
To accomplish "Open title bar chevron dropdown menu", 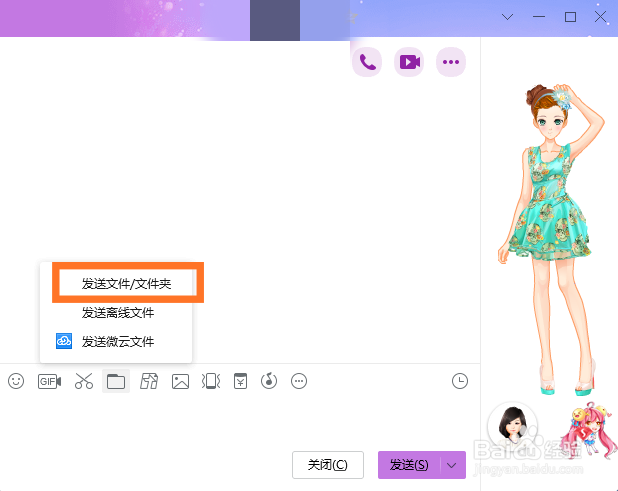I will pyautogui.click(x=508, y=17).
